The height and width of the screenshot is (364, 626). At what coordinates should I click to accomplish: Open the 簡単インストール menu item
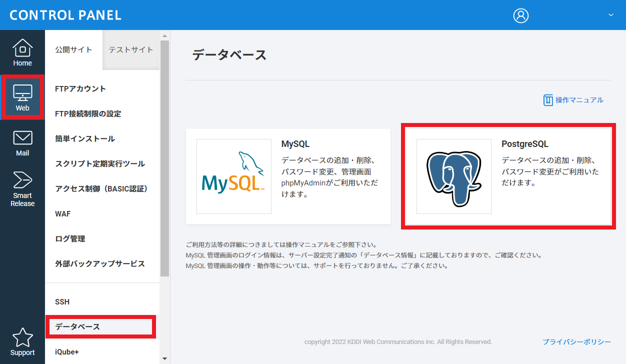[x=85, y=139]
